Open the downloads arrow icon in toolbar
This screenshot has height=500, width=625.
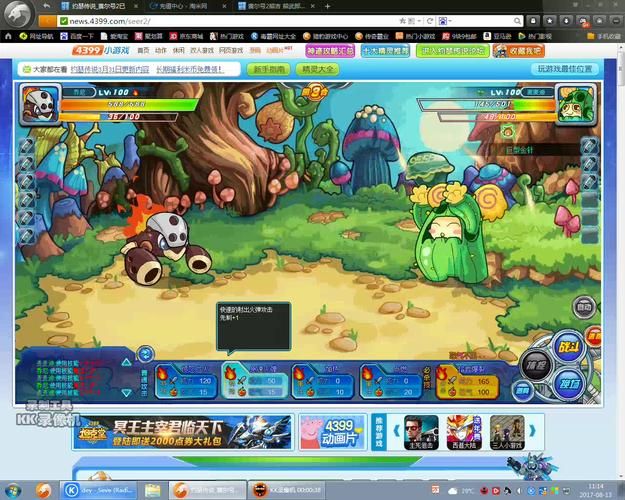[566, 21]
